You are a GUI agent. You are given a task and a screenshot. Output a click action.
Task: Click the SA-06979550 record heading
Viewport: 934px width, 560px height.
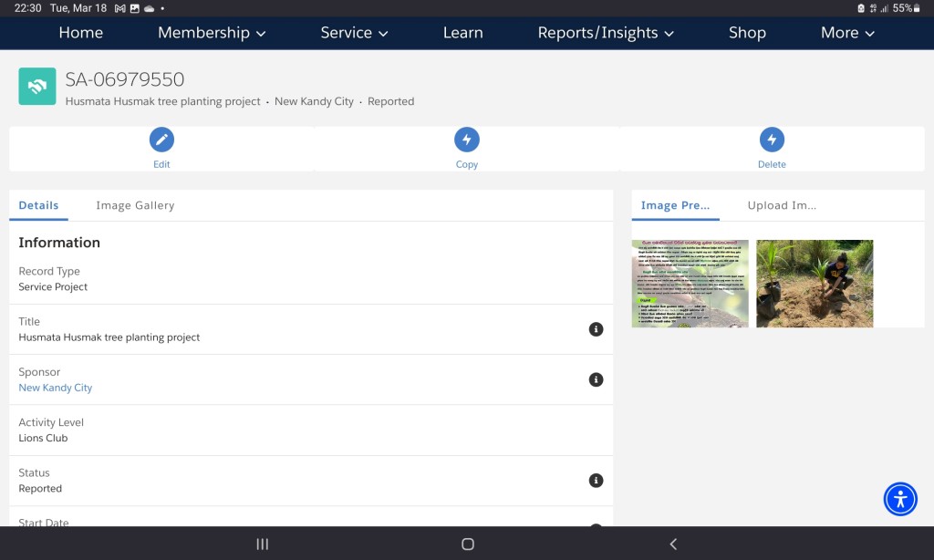124,79
